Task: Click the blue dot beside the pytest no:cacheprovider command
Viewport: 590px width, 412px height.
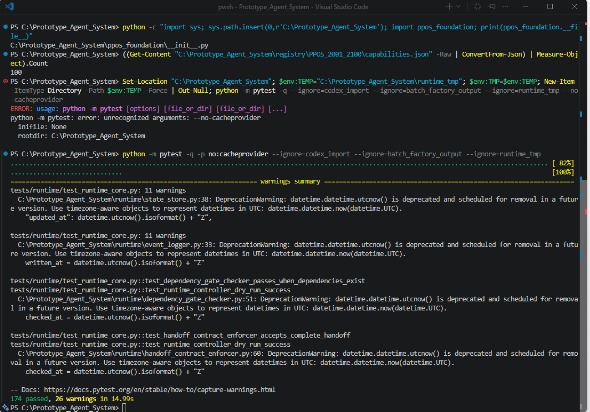Action: click(5, 154)
